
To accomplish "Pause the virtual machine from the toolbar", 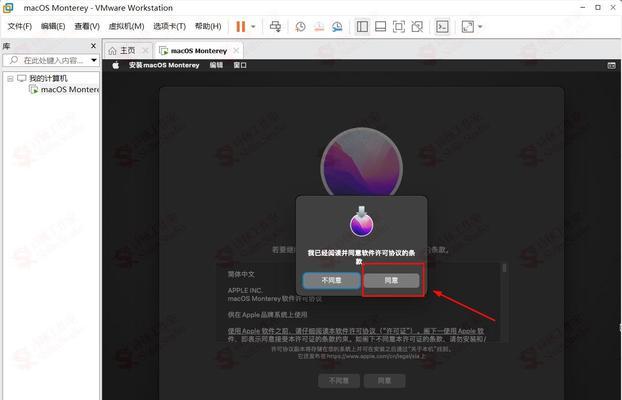I will click(x=241, y=27).
